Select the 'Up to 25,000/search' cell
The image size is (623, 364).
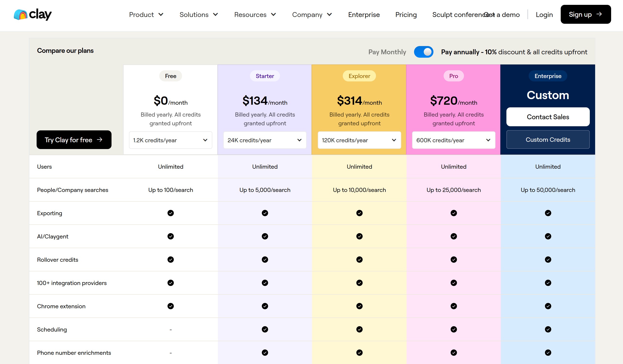(x=454, y=190)
